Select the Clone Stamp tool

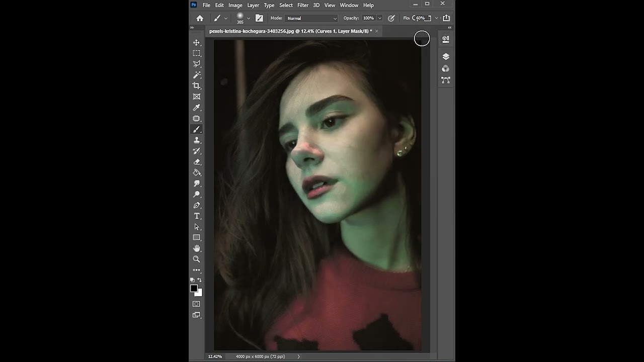197,140
